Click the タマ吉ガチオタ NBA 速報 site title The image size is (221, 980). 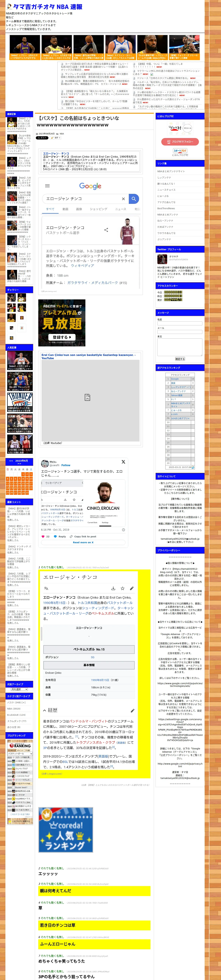[x=48, y=7]
